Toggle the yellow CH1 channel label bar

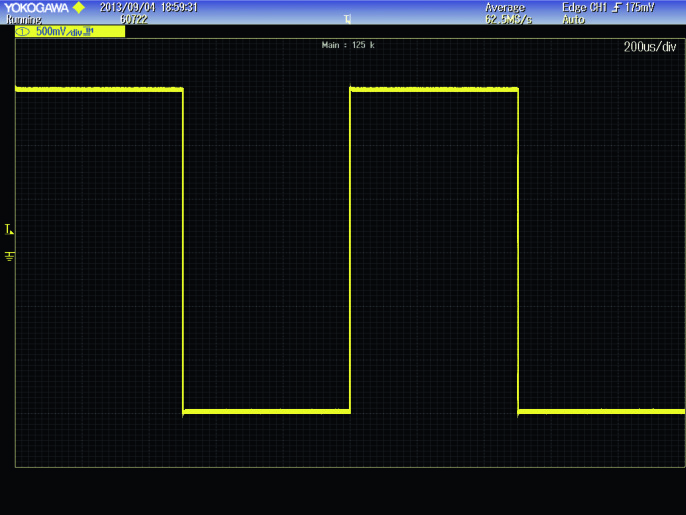pos(70,31)
